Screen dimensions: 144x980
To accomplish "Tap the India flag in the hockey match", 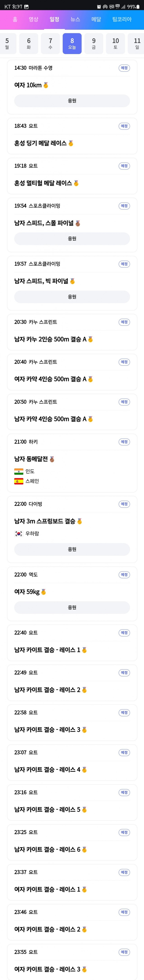I will pos(19,471).
